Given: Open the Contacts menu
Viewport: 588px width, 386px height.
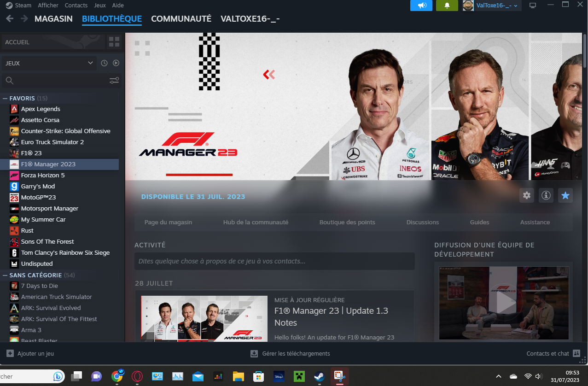Looking at the screenshot, I should point(76,6).
